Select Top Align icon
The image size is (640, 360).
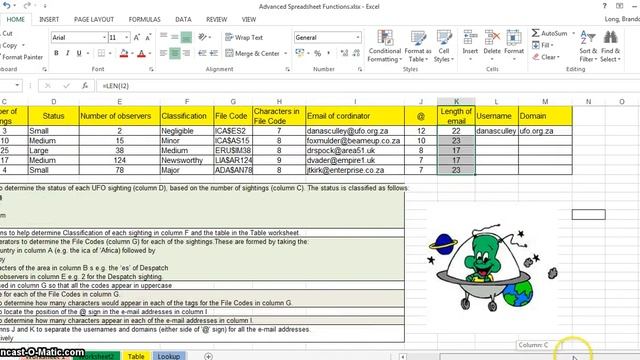(x=164, y=37)
